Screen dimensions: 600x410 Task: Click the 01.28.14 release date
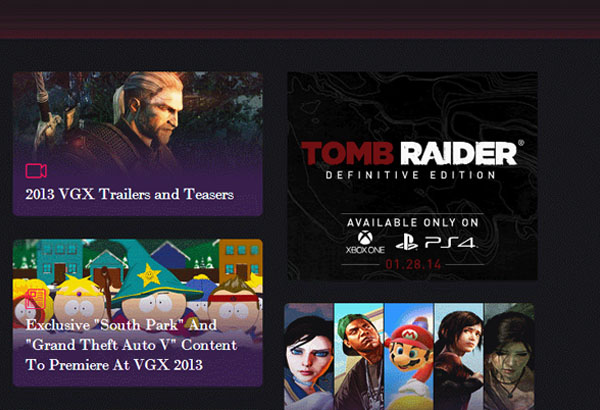(x=413, y=264)
